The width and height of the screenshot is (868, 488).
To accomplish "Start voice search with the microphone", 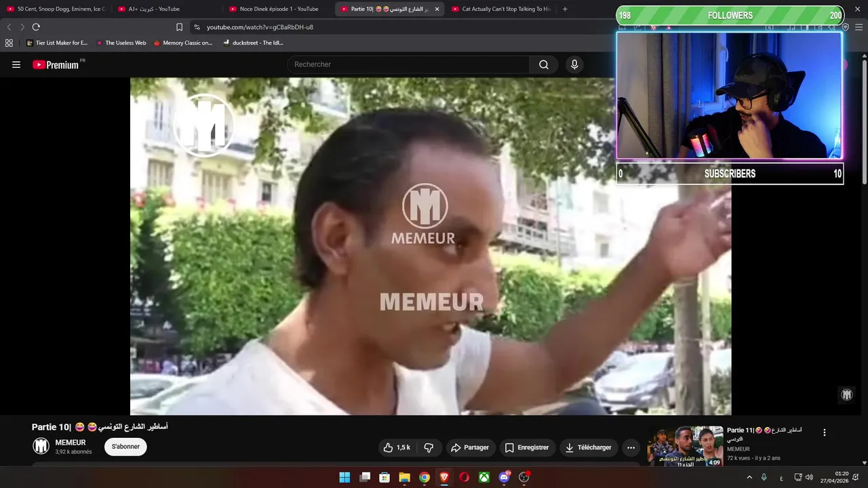I will pos(574,64).
